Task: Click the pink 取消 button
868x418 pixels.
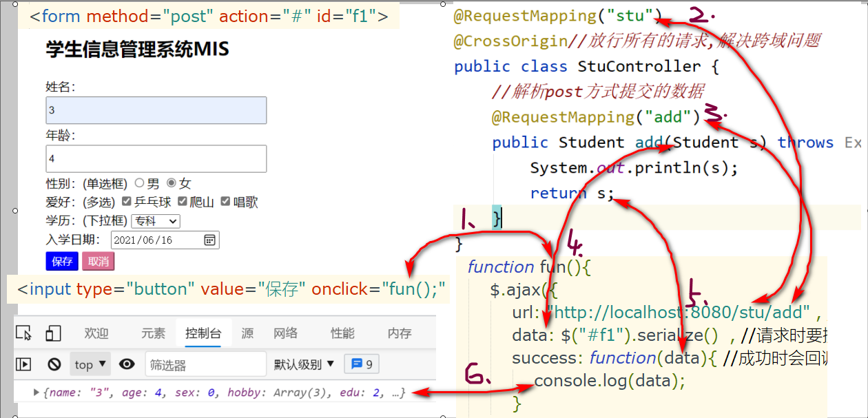Action: point(99,261)
